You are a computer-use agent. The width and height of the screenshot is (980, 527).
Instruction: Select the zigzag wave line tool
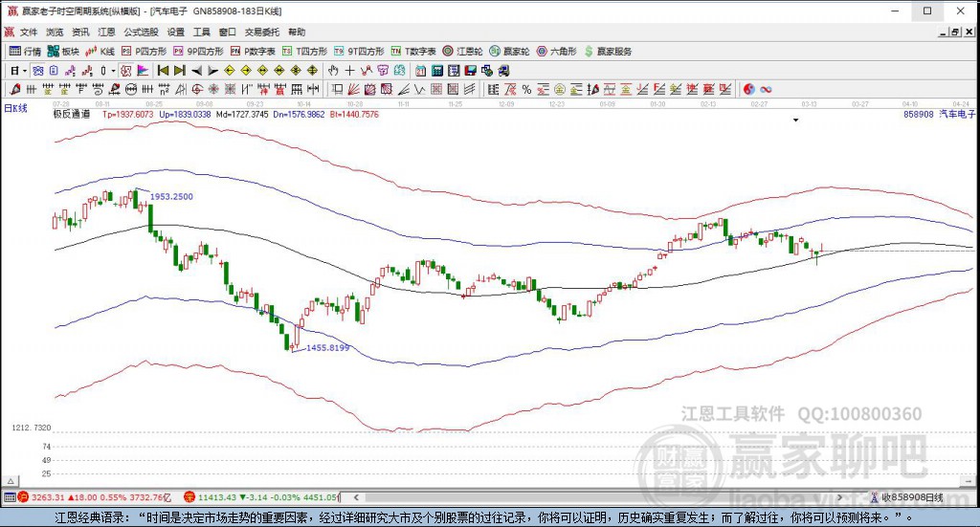[x=419, y=89]
